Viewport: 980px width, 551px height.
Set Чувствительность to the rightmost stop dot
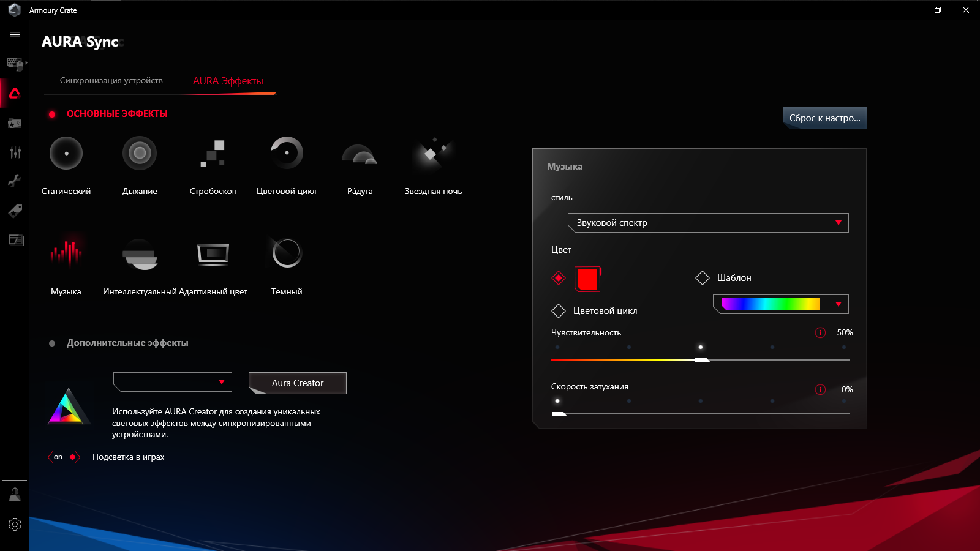tap(844, 347)
